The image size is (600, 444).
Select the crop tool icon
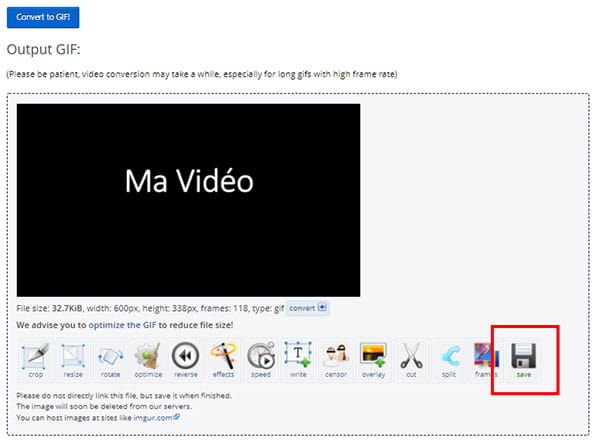click(x=34, y=360)
